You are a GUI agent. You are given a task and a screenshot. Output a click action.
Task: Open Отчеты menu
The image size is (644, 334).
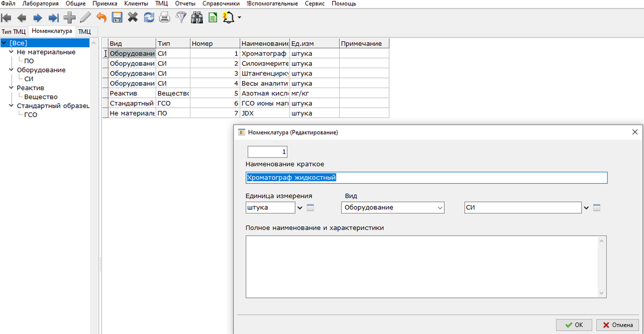(186, 3)
